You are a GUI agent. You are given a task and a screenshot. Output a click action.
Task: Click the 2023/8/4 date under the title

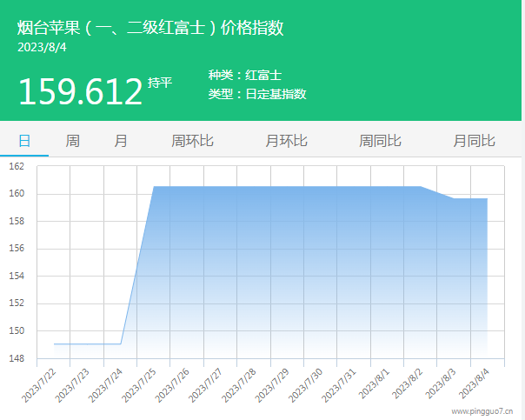(42, 47)
